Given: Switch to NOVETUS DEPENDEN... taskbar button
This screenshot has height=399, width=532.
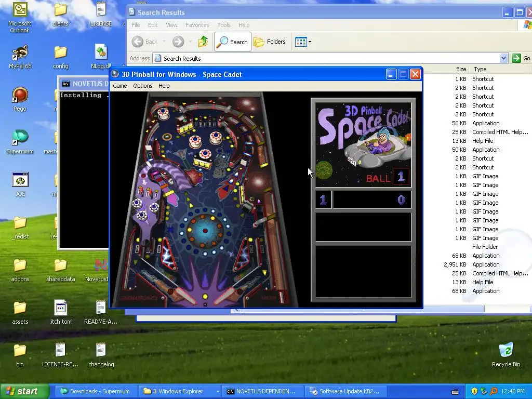Looking at the screenshot, I should [261, 391].
